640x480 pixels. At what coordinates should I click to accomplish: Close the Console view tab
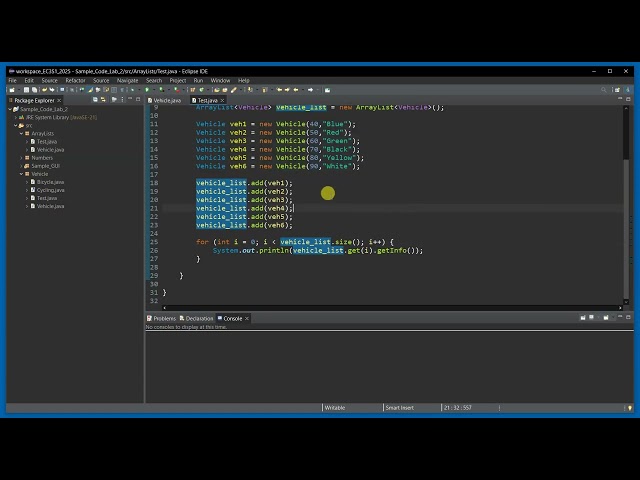point(247,319)
